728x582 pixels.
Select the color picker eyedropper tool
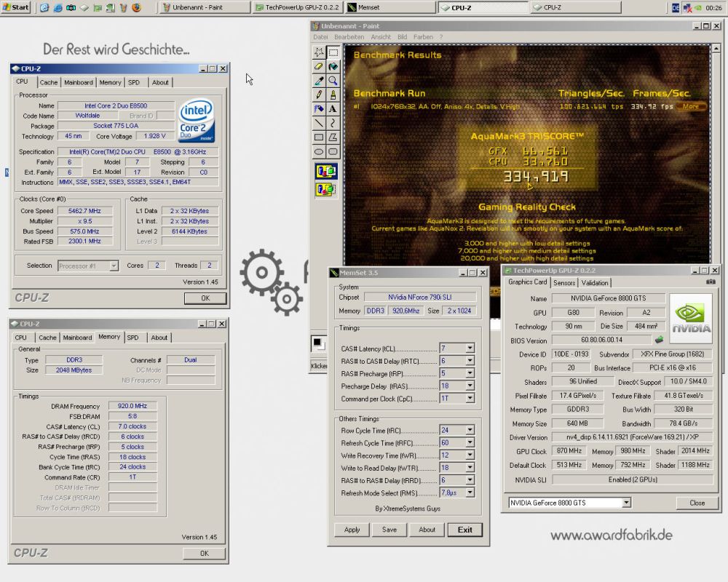click(x=319, y=81)
